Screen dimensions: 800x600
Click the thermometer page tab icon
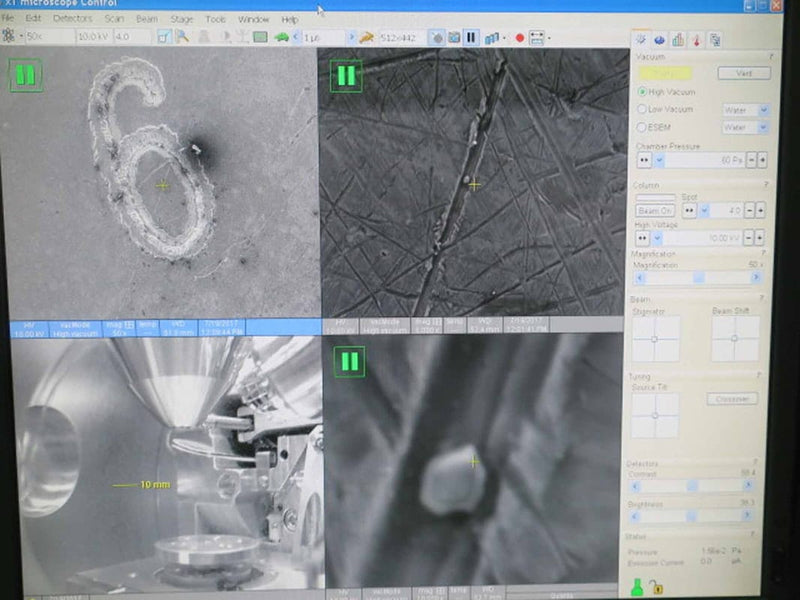(696, 40)
